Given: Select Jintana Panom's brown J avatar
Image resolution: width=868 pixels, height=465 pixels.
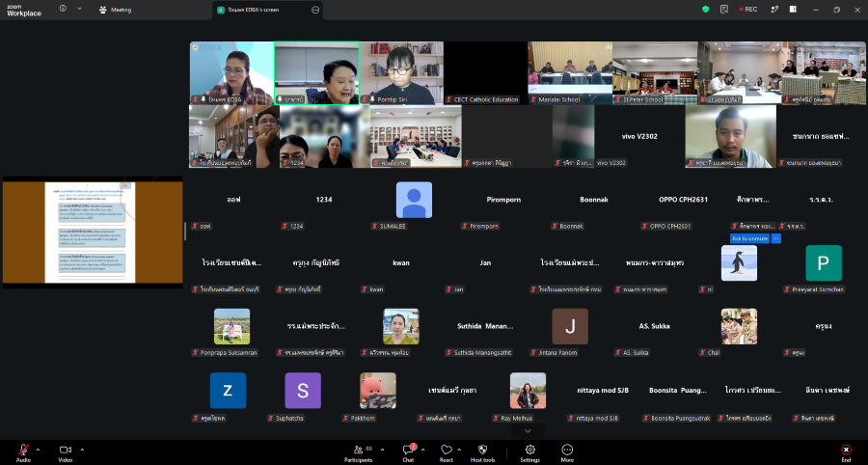Looking at the screenshot, I should [x=570, y=327].
